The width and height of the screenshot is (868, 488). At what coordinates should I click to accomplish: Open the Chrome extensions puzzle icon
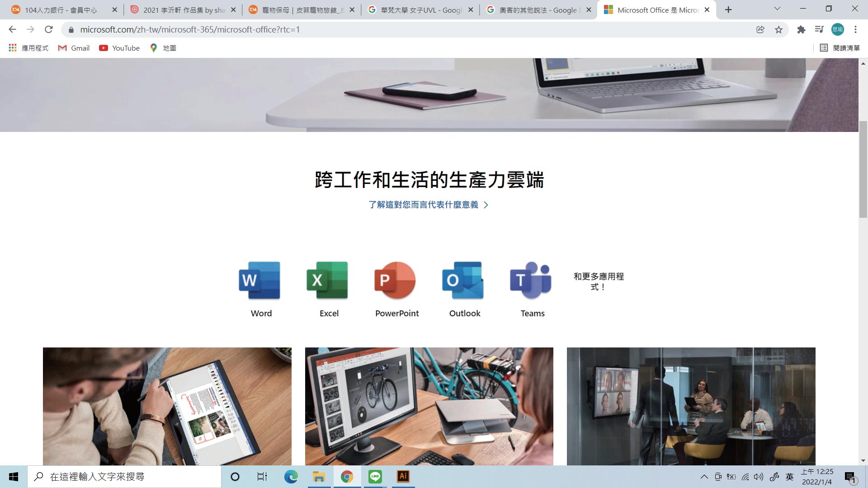[x=801, y=29]
